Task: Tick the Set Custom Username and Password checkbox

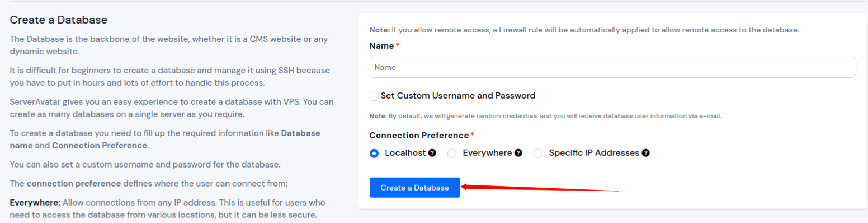Action: coord(374,96)
